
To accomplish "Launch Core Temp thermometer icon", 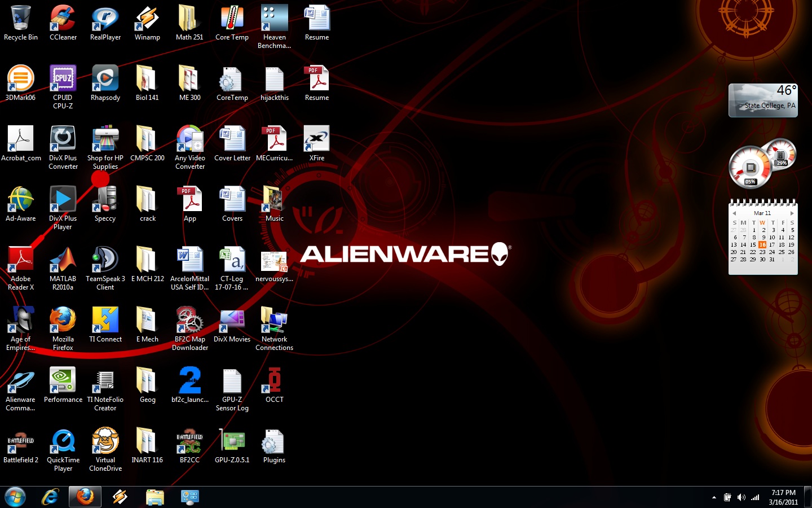I will pos(232,23).
